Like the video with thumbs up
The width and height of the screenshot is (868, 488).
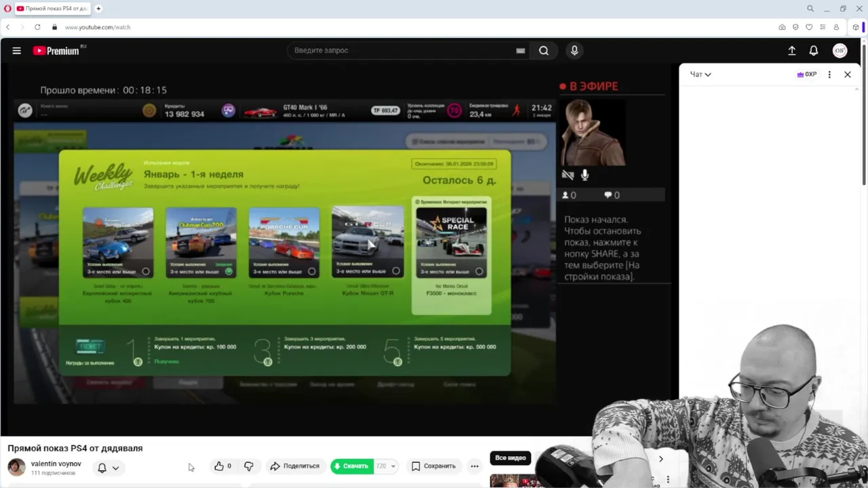[x=223, y=466]
